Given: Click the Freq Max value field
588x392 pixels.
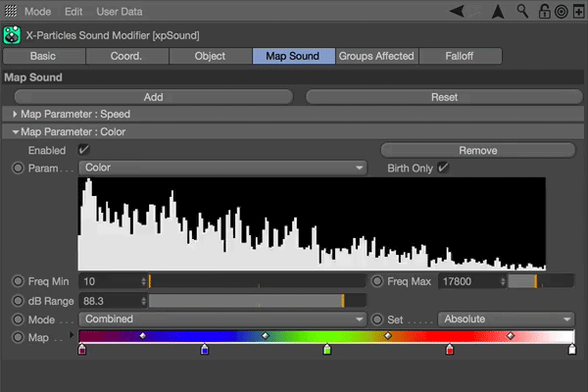Looking at the screenshot, I should pos(469,281).
